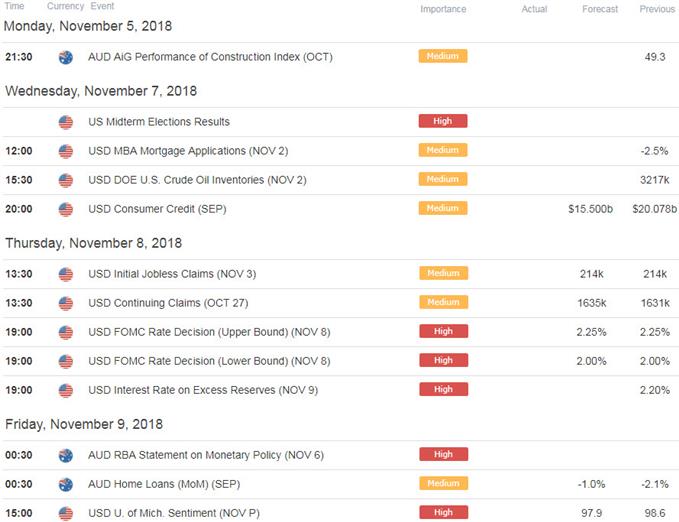Click the Event column header
679x522 pixels.
coord(102,6)
